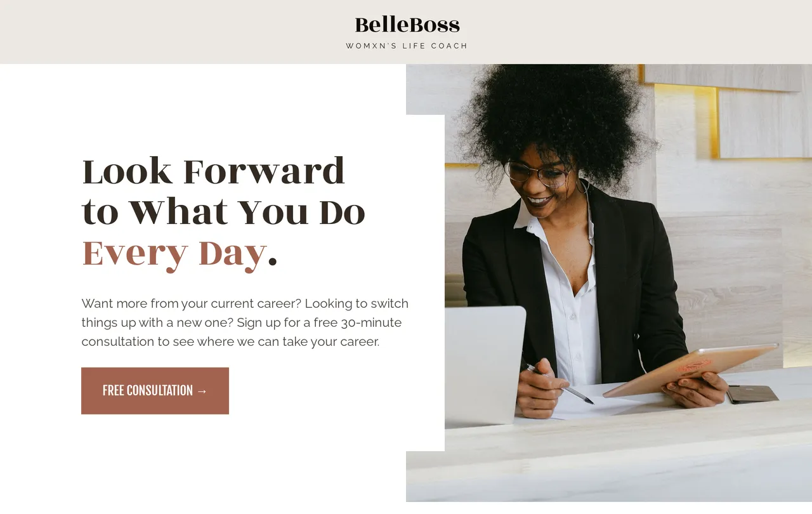
Task: Click the woman's face in hero photo
Action: click(543, 181)
